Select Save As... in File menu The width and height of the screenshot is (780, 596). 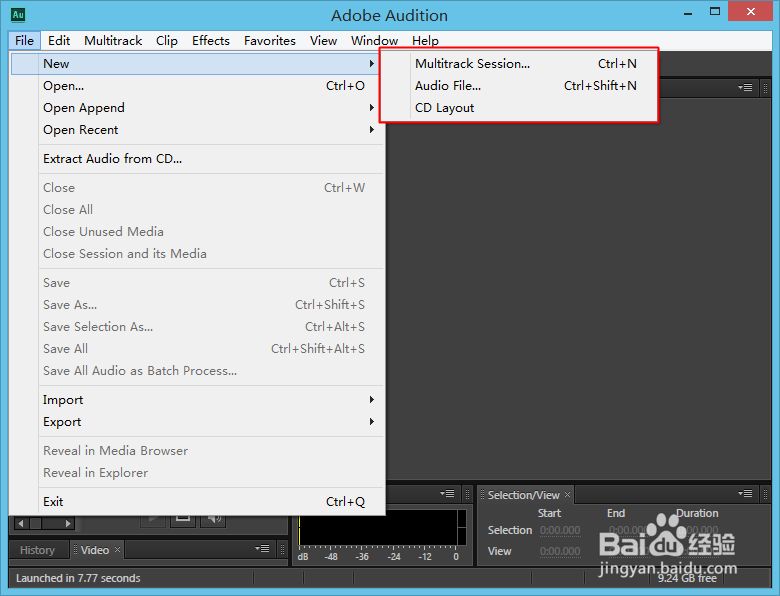(197, 304)
